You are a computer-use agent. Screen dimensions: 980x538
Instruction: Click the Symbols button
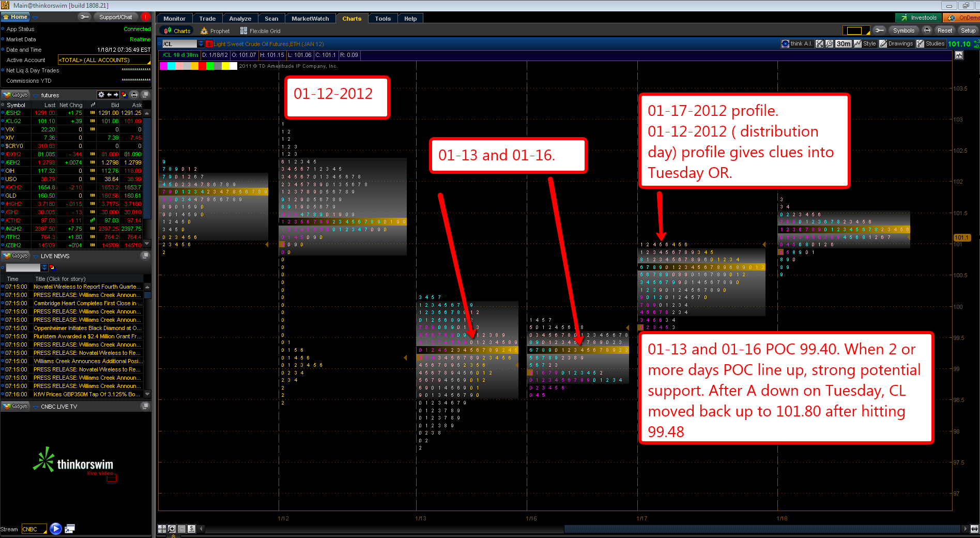tap(904, 31)
